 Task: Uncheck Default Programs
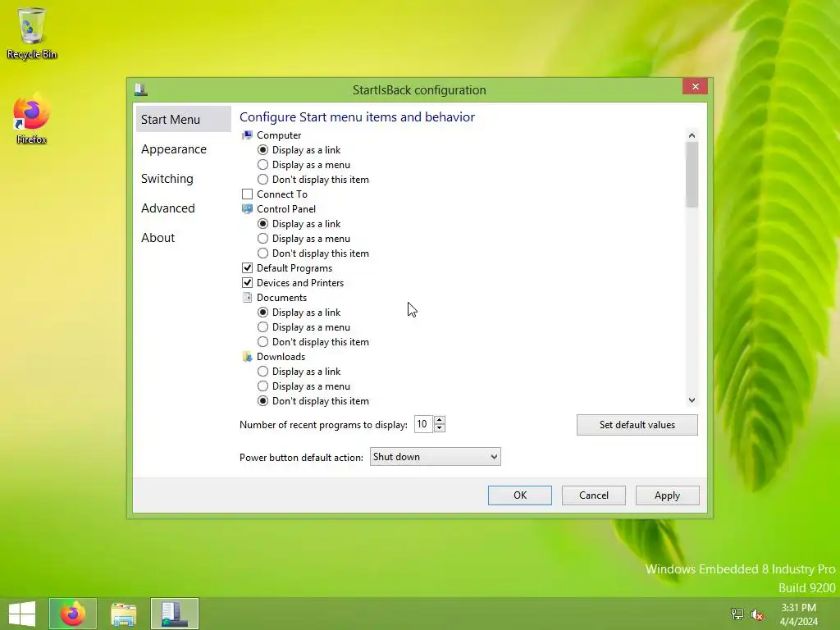coord(247,268)
